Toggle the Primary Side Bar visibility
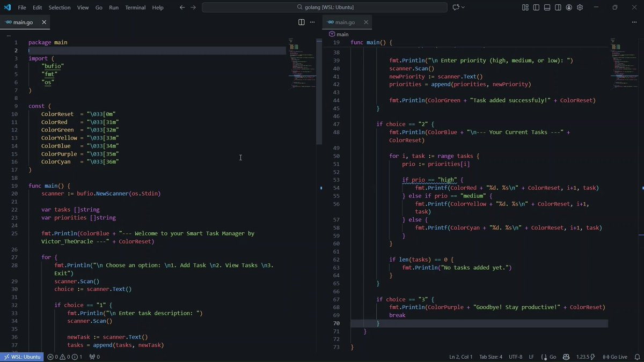 pyautogui.click(x=536, y=8)
